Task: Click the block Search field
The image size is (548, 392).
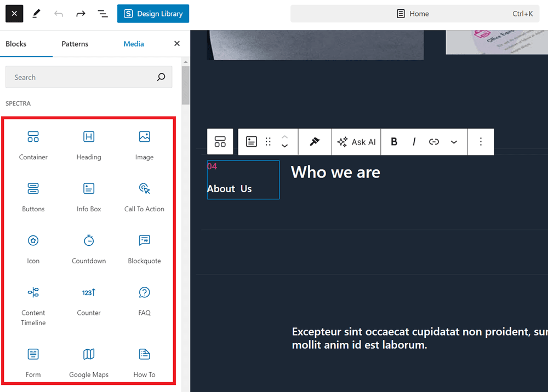Action: tap(82, 77)
